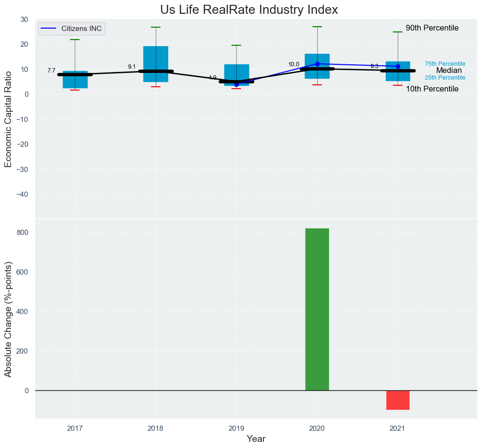Click the red 2021 absolute change bar
The height and width of the screenshot is (448, 482).
398,400
